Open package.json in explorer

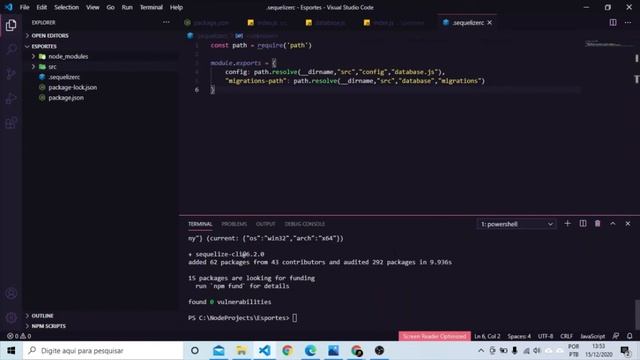66,98
